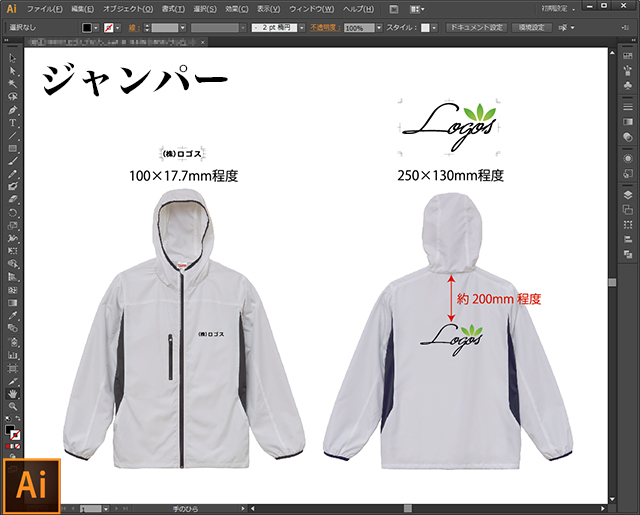This screenshot has width=640, height=515.
Task: Open the Layers panel icon
Action: 628,195
